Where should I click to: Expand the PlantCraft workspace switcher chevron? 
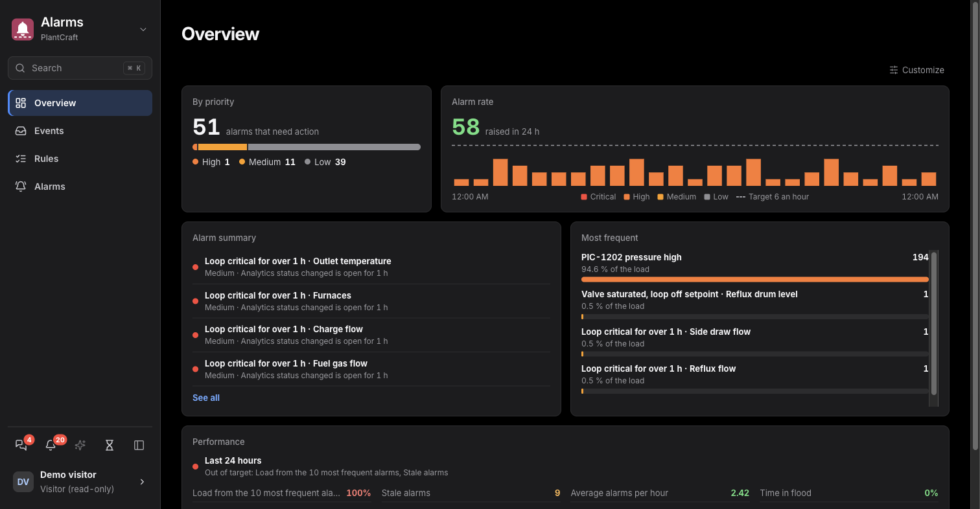(x=143, y=29)
